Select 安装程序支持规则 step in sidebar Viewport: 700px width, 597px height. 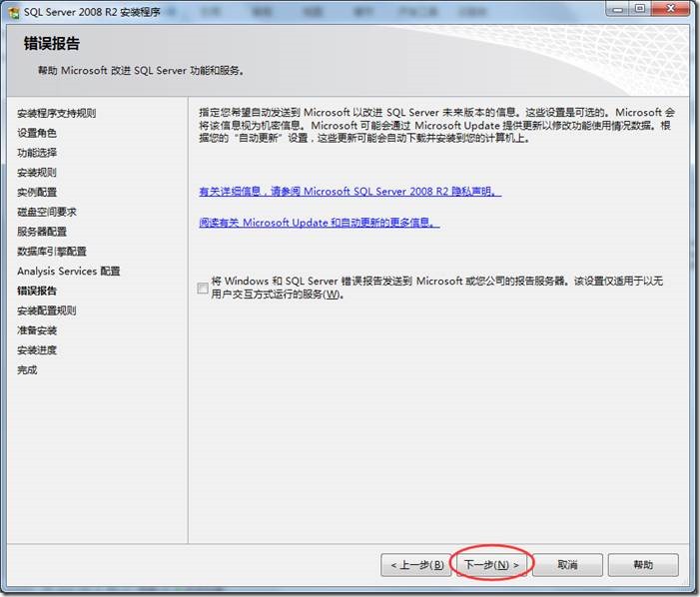[57, 114]
